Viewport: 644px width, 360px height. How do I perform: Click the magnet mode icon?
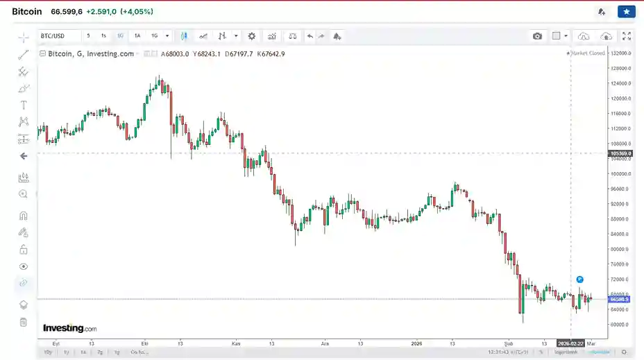[x=24, y=216]
